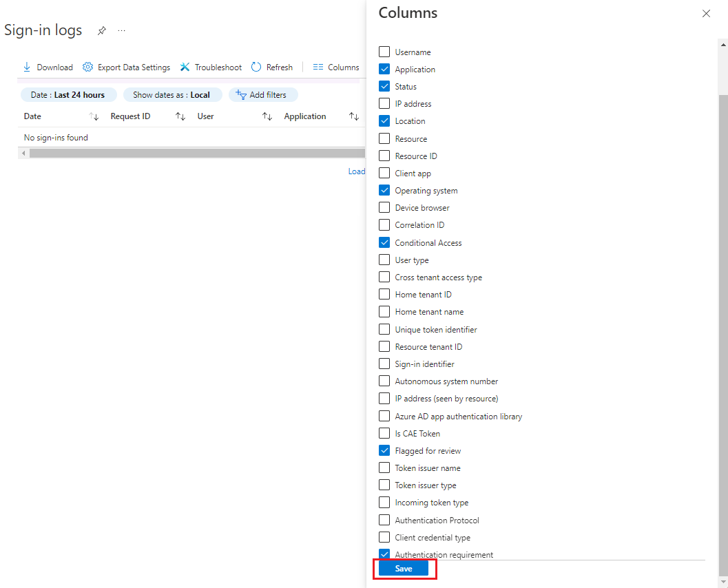Check the IP address checkbox

[x=384, y=103]
